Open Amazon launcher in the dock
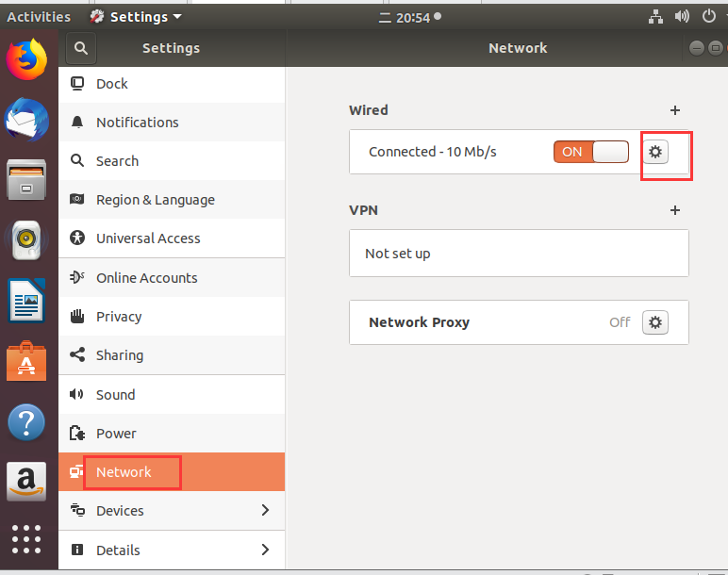 [x=26, y=482]
